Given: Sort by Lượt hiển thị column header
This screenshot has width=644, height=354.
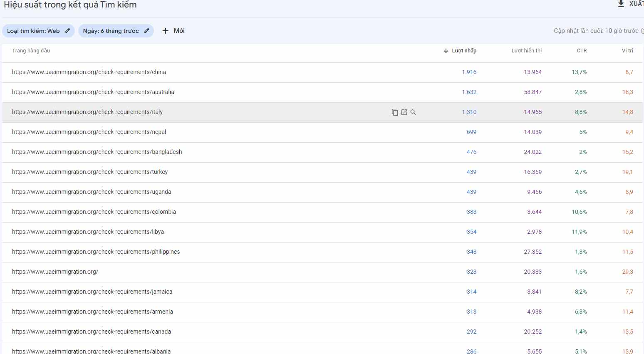Looking at the screenshot, I should point(527,51).
